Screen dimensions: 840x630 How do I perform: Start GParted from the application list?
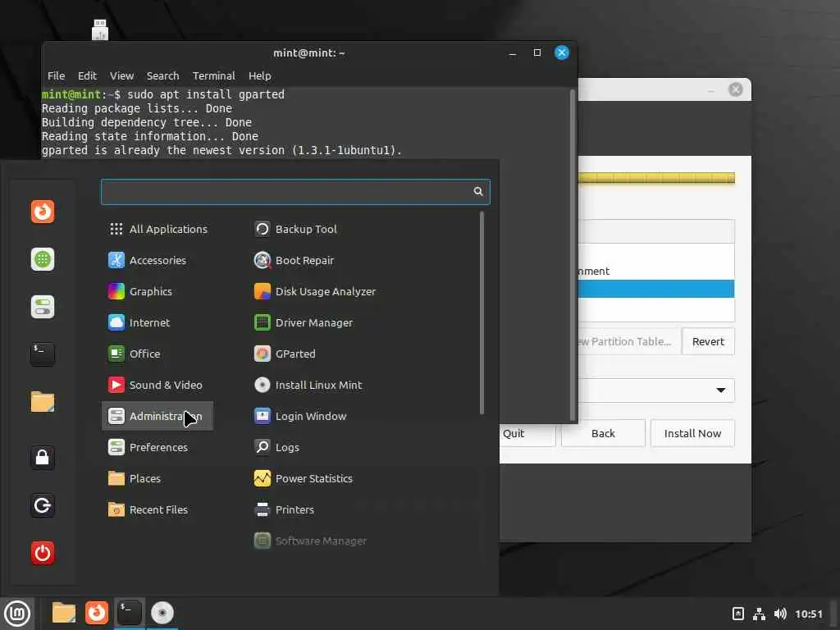click(285, 354)
